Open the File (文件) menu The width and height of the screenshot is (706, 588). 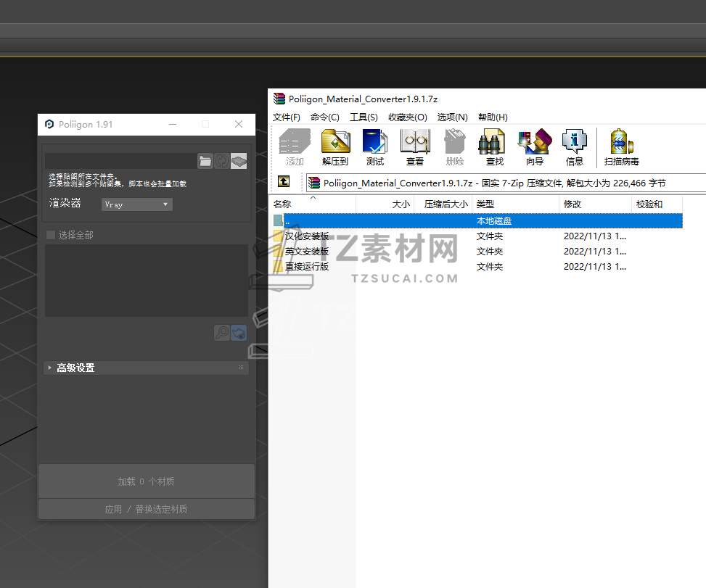[x=287, y=117]
